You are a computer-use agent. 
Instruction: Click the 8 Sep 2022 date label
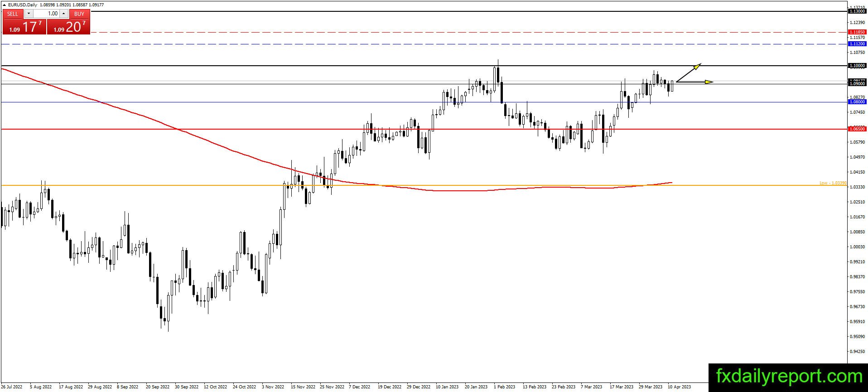click(x=128, y=387)
